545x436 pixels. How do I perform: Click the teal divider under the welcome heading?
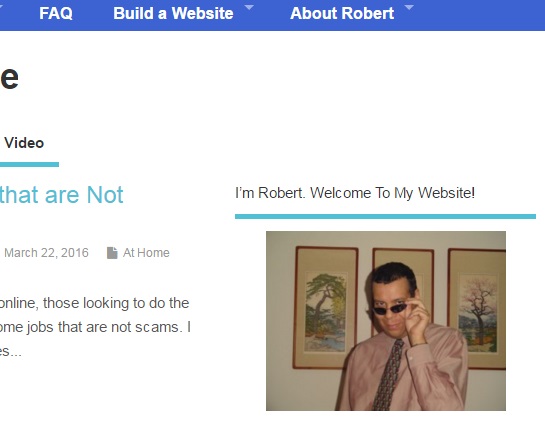pyautogui.click(x=385, y=217)
